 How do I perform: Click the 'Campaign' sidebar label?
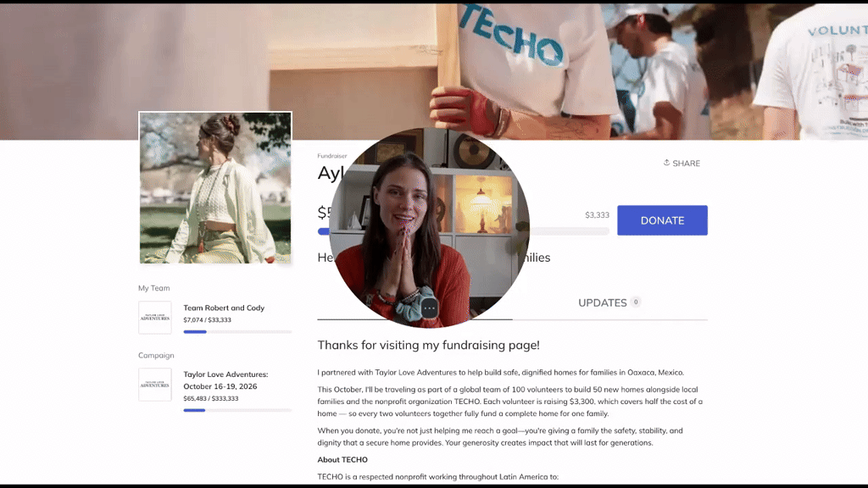click(156, 355)
